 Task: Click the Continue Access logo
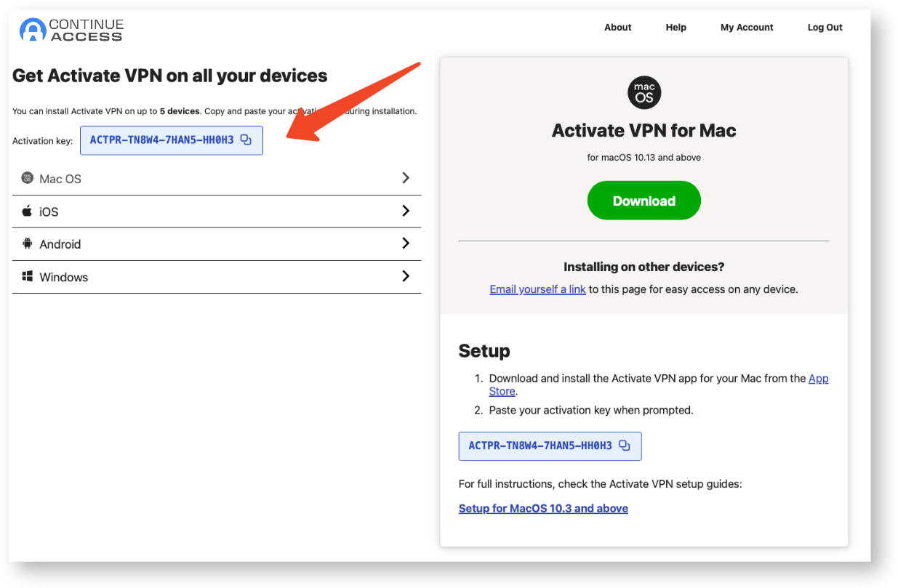point(71,30)
